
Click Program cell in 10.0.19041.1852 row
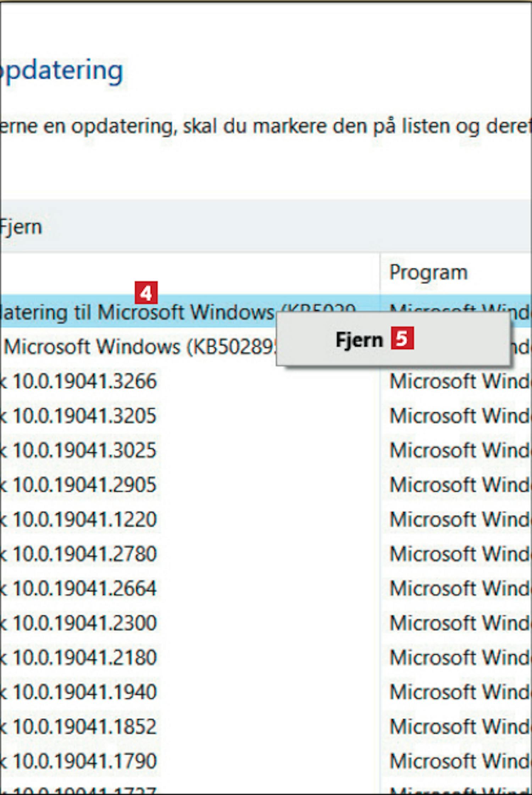(460, 726)
